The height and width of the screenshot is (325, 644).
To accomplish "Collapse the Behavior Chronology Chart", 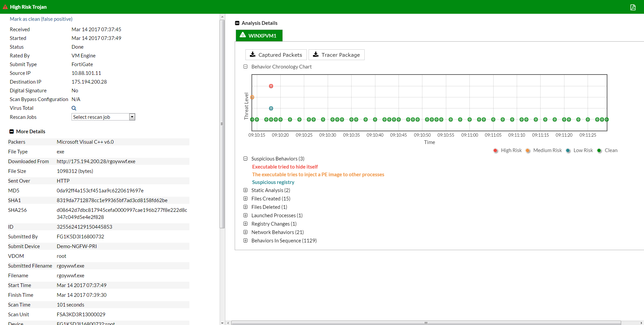I will coord(245,66).
